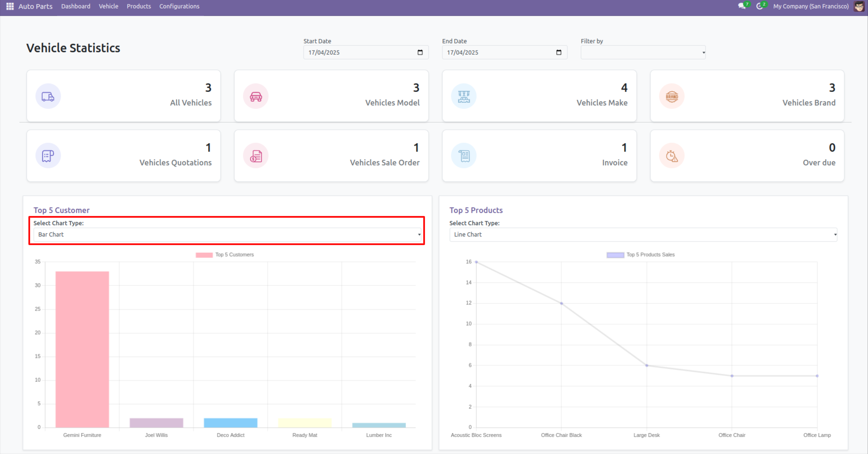Image resolution: width=868 pixels, height=454 pixels.
Task: Open the Start Date calendar picker icon
Action: tap(420, 52)
